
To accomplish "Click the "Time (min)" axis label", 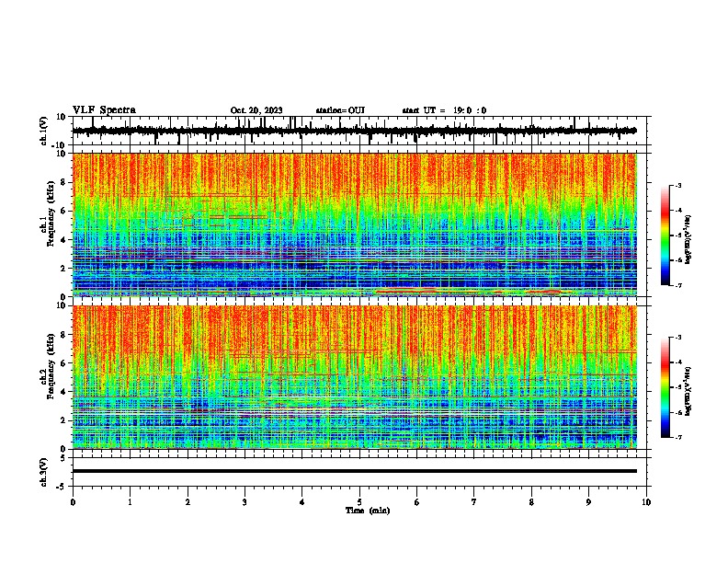I will (x=368, y=511).
